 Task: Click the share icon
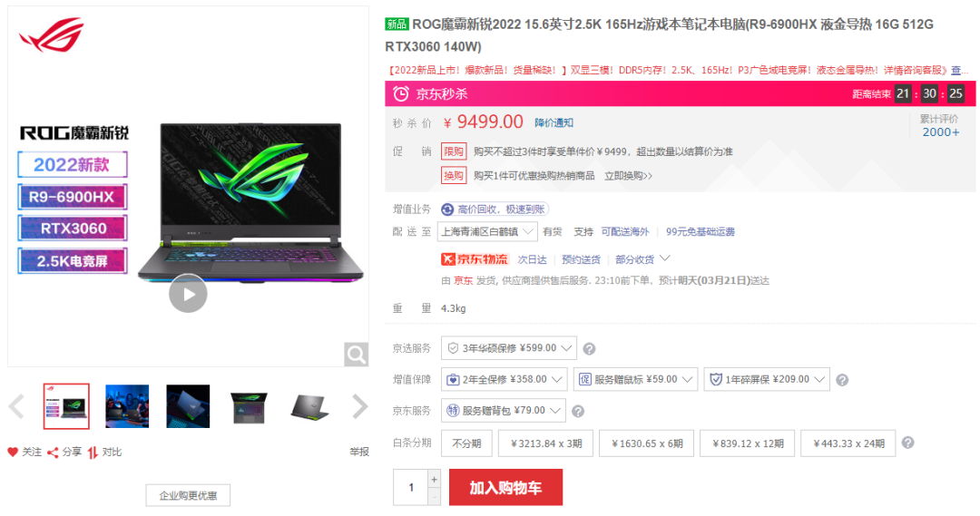click(x=54, y=453)
